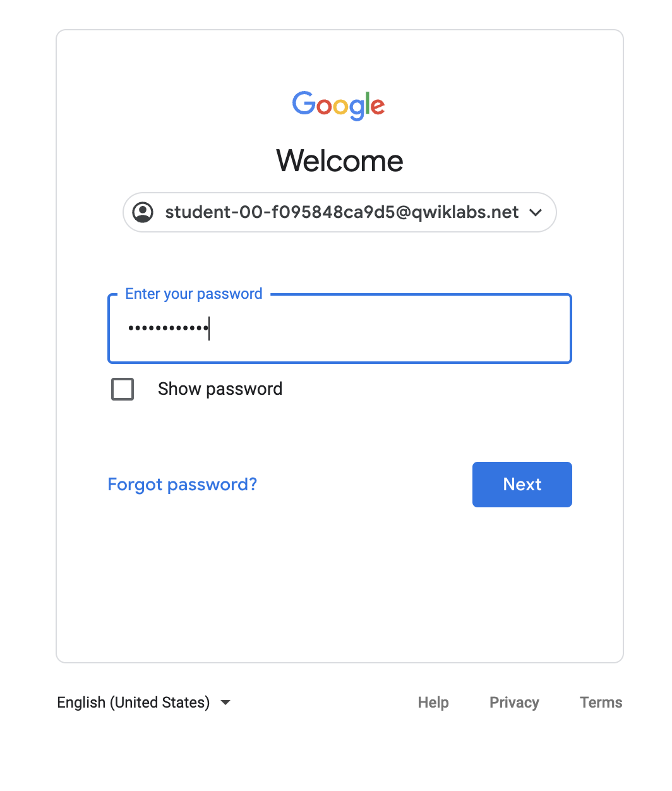Select the student-00 qwiklabs account chip

point(339,213)
